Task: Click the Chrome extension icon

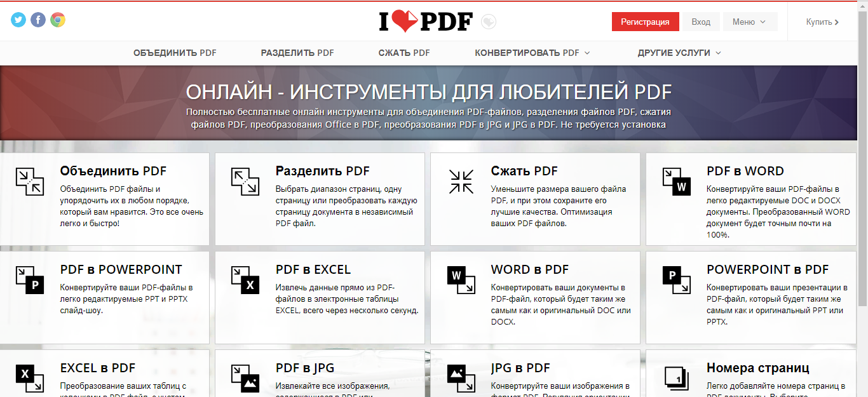Action: (x=58, y=20)
